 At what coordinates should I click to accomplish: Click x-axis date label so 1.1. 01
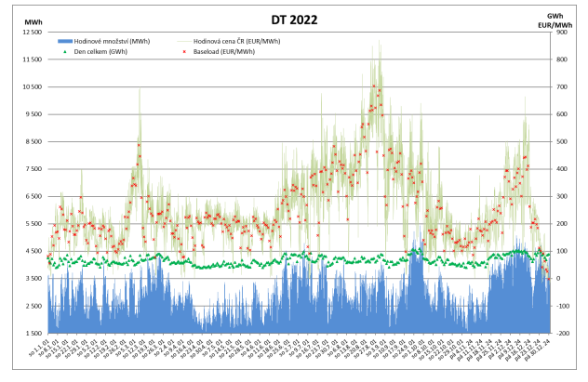39,348
